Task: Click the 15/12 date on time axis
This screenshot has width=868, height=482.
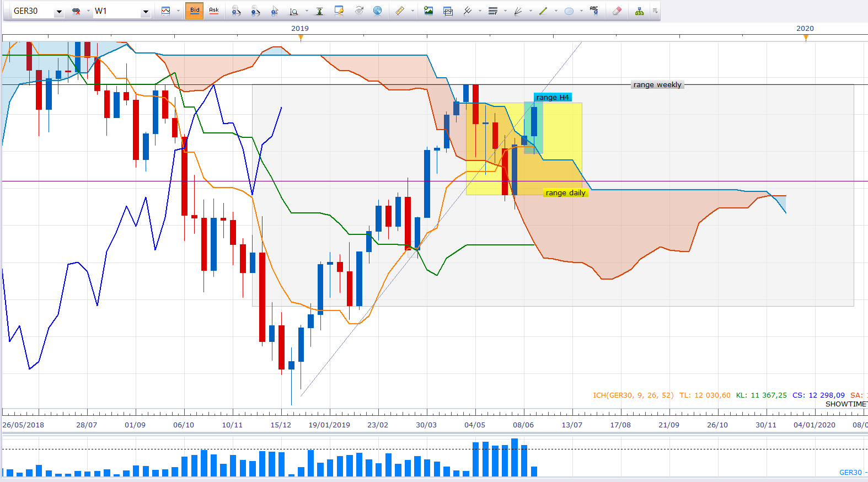Action: coord(281,425)
